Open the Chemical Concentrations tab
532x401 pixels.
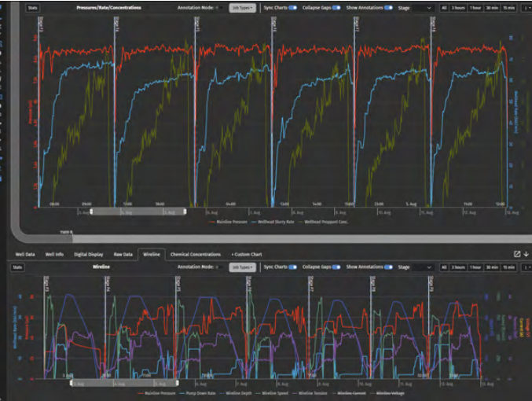195,255
